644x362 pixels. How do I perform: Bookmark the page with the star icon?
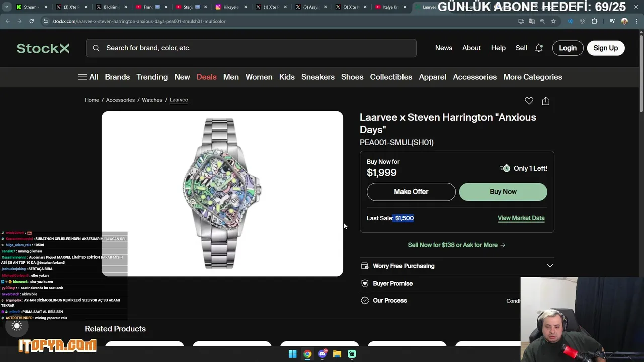(x=553, y=21)
